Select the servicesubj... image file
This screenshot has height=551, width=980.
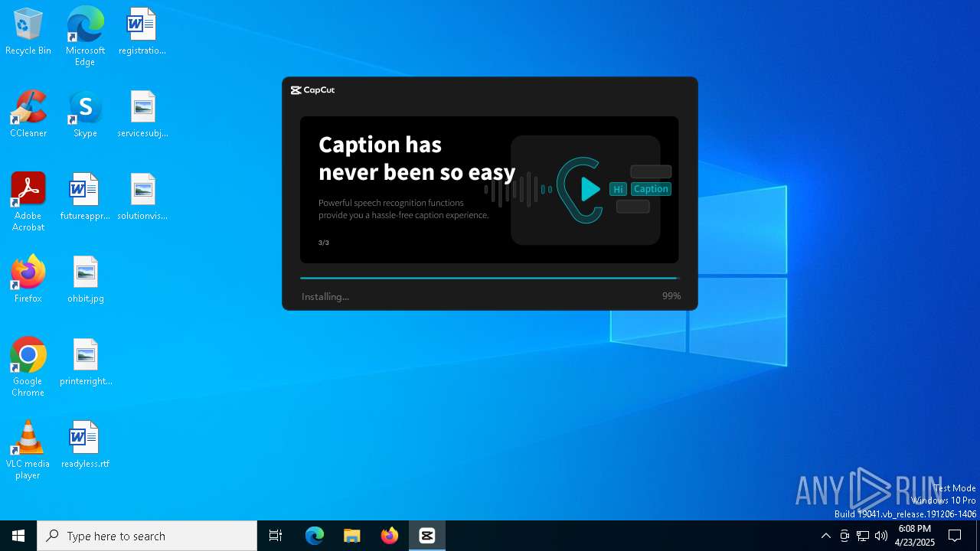click(x=142, y=114)
